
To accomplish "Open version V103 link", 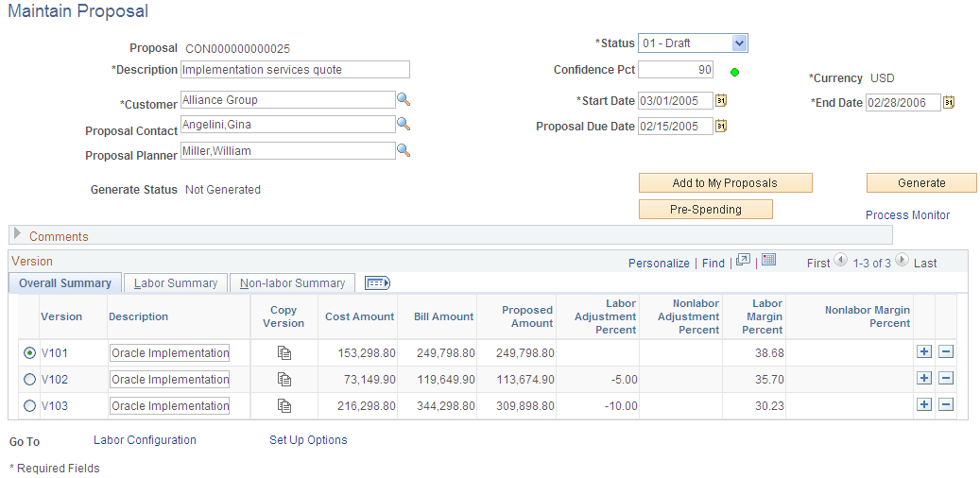I will [x=55, y=406].
